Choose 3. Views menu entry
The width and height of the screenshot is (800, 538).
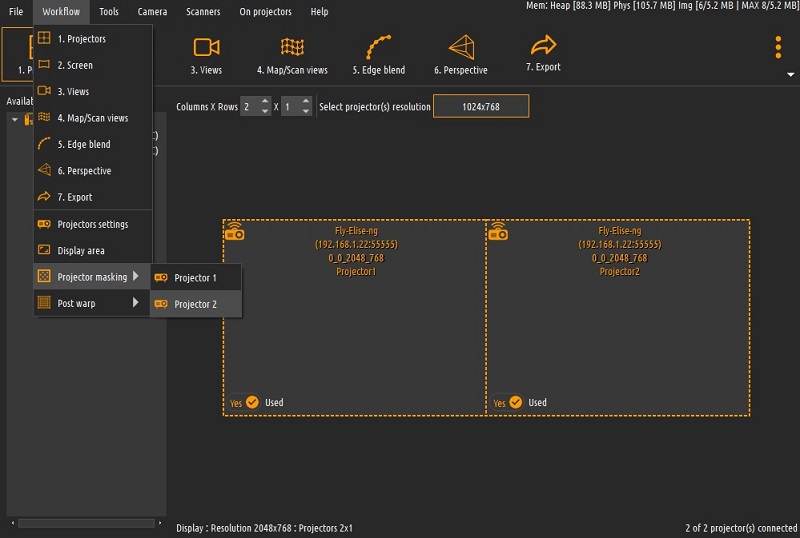pyautogui.click(x=93, y=92)
